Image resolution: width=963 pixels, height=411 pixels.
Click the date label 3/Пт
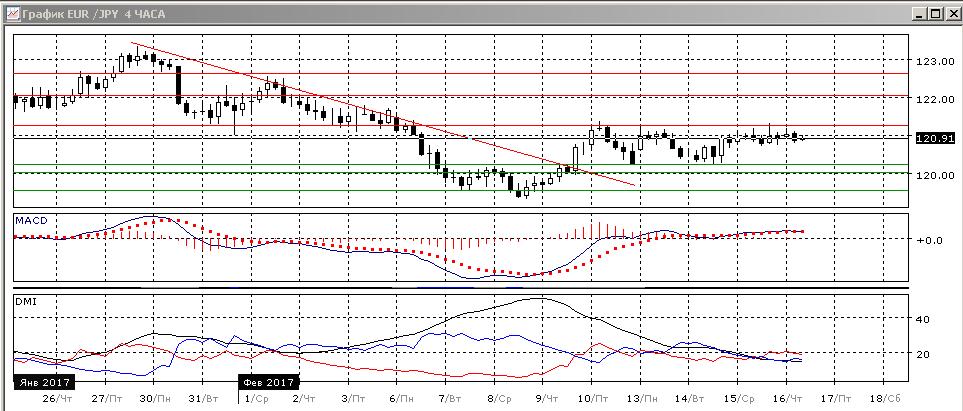[x=353, y=398]
